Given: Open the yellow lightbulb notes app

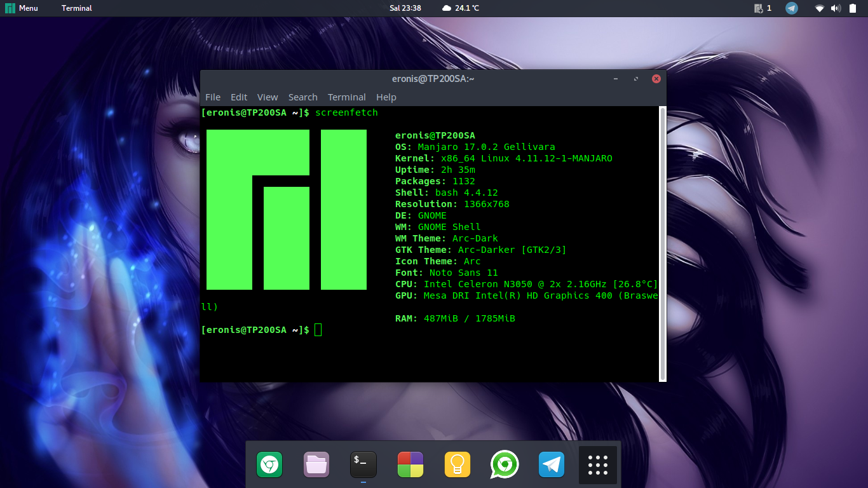Looking at the screenshot, I should pyautogui.click(x=457, y=465).
